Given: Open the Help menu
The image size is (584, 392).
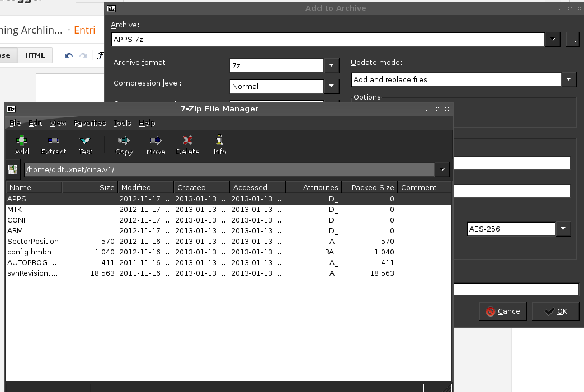Looking at the screenshot, I should pos(147,123).
